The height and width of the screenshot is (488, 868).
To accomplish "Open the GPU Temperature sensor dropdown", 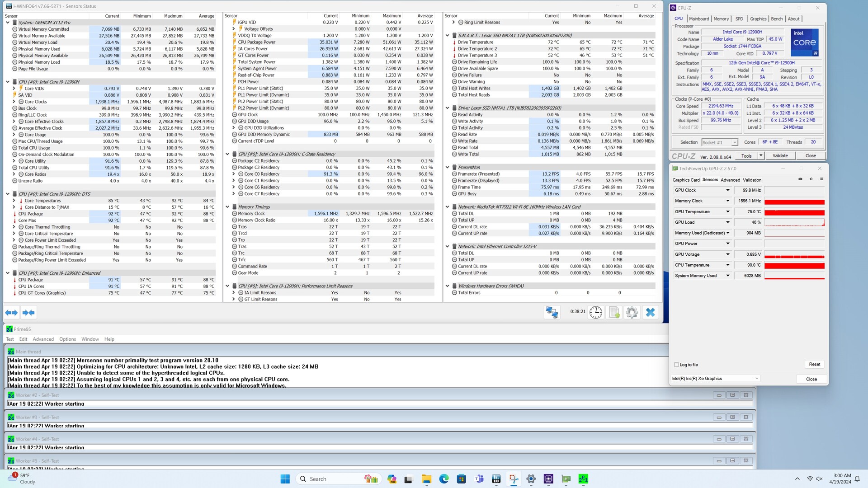I will click(x=728, y=211).
